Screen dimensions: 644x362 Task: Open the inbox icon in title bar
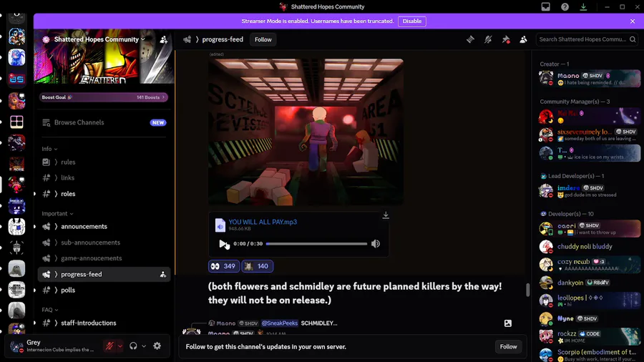pyautogui.click(x=545, y=6)
